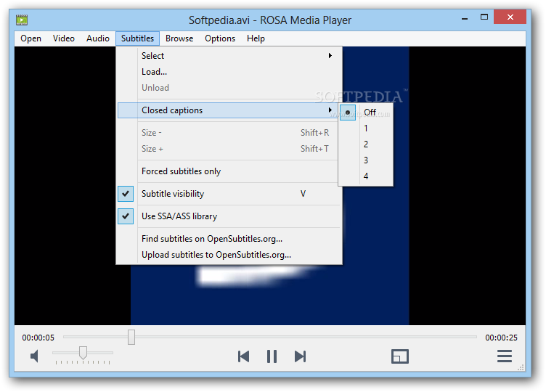Click the volume slider handle
546x392 pixels.
point(83,353)
